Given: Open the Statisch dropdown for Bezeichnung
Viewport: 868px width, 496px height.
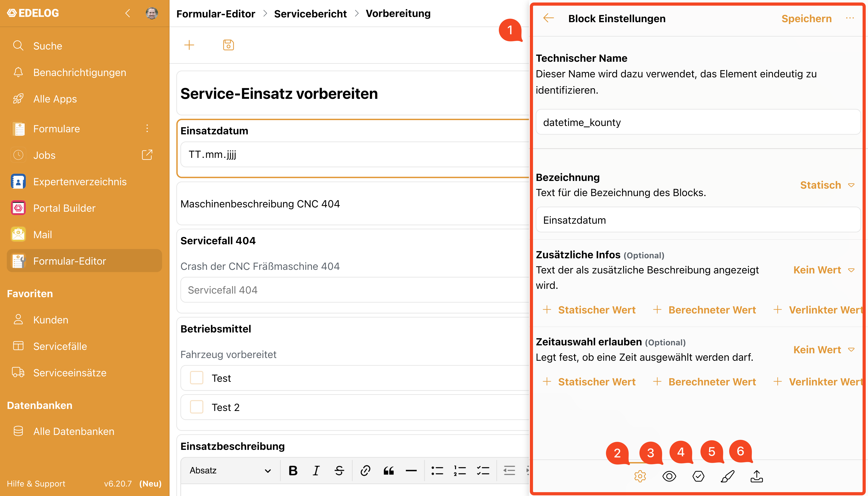Looking at the screenshot, I should [x=827, y=185].
